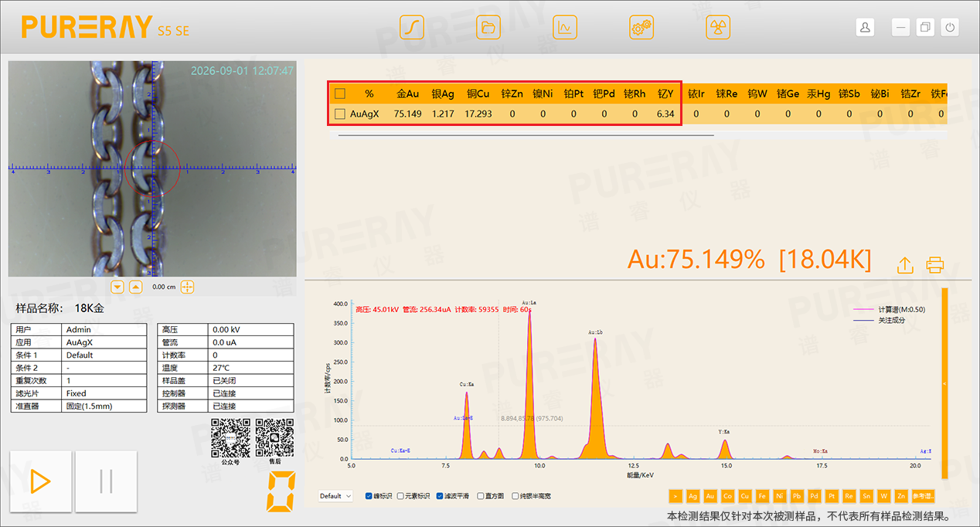Screen dimensions: 980x527
Task: Click the pause measurement button
Action: pos(106,481)
